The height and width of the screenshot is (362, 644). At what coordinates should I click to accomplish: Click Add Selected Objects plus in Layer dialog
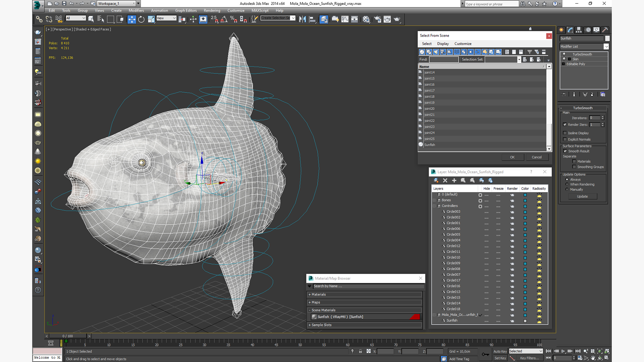454,180
